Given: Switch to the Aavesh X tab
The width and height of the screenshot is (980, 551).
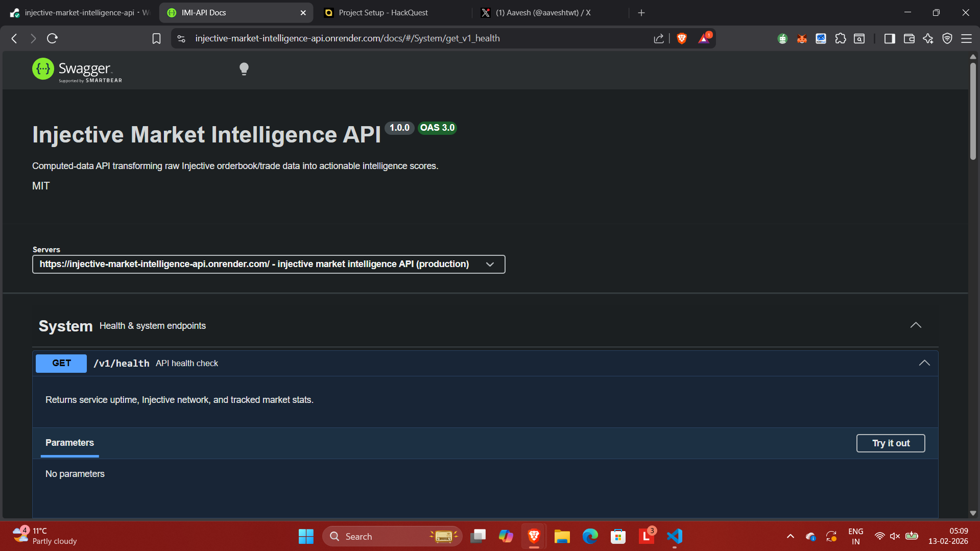Looking at the screenshot, I should click(x=543, y=13).
